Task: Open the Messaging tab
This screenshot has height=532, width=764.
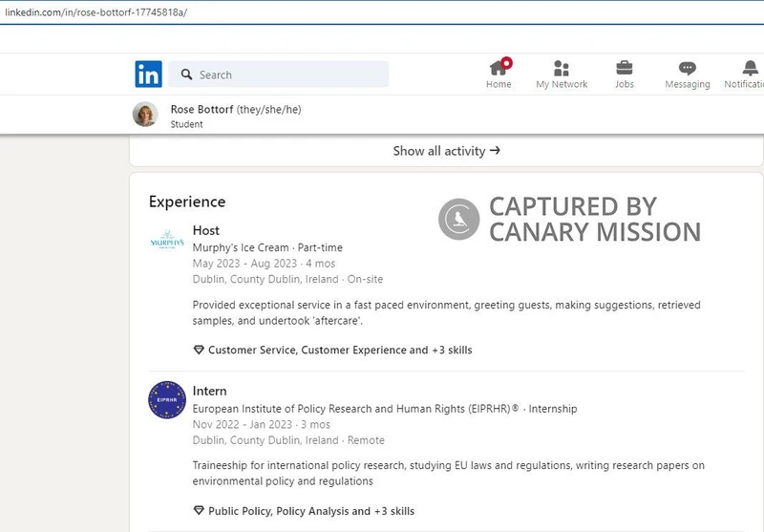Action: (x=688, y=74)
